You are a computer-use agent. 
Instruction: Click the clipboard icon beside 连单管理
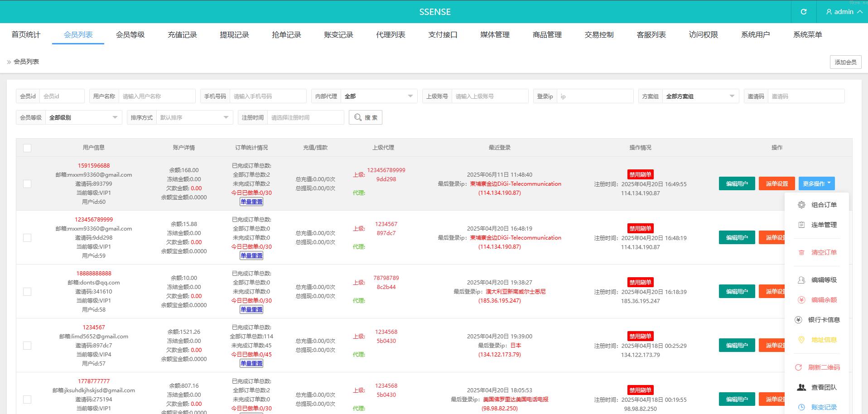click(801, 225)
